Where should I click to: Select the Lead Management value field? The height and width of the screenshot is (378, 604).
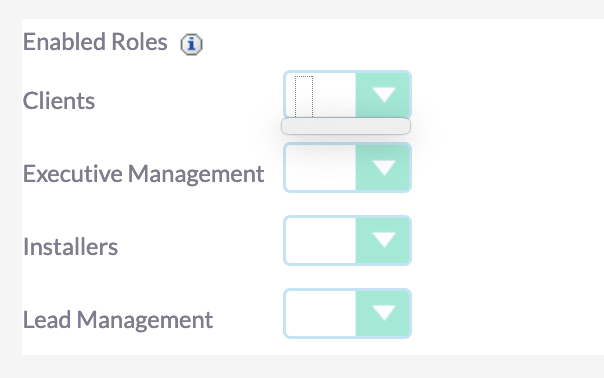320,313
